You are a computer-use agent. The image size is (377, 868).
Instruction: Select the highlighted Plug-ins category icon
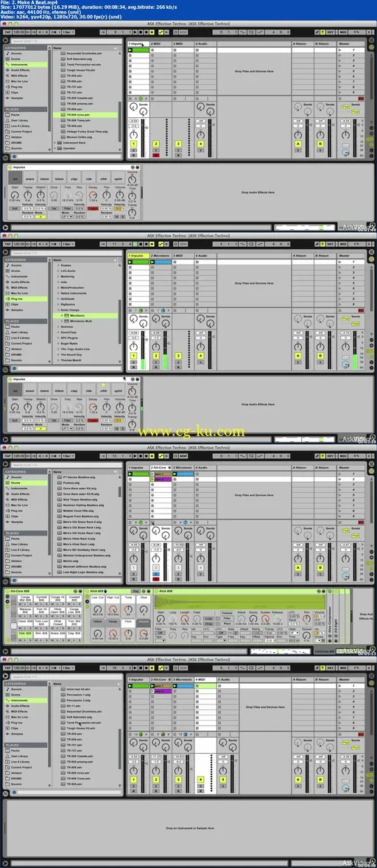pyautogui.click(x=8, y=299)
